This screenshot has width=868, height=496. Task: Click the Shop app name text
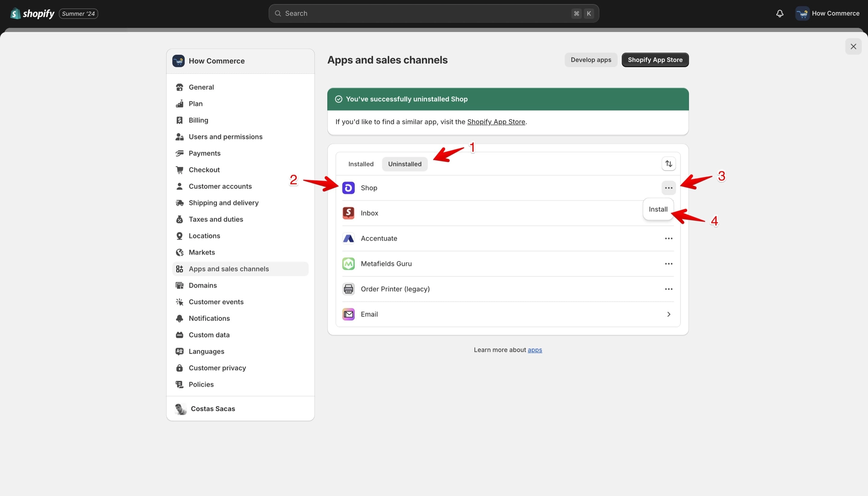pos(369,188)
